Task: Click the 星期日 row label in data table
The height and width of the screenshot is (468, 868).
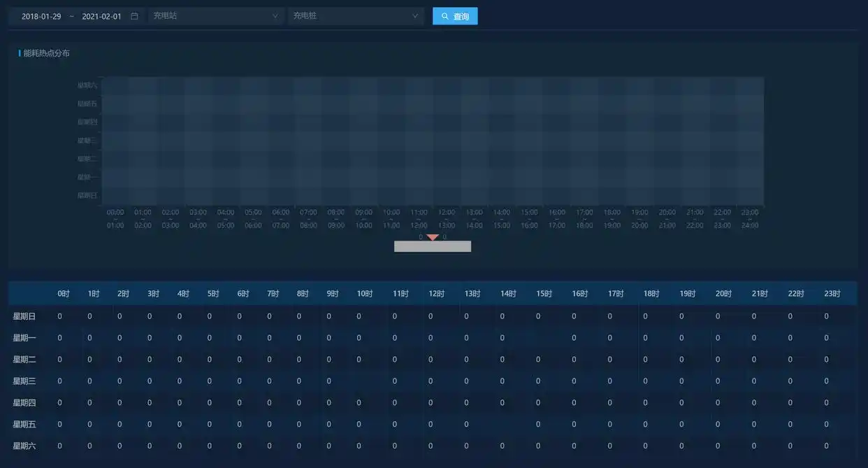Action: [x=24, y=316]
